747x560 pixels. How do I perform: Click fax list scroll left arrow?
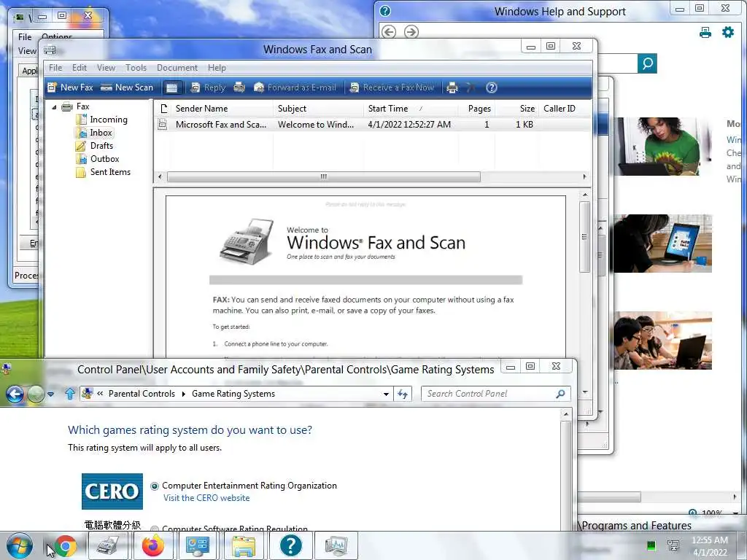[160, 176]
